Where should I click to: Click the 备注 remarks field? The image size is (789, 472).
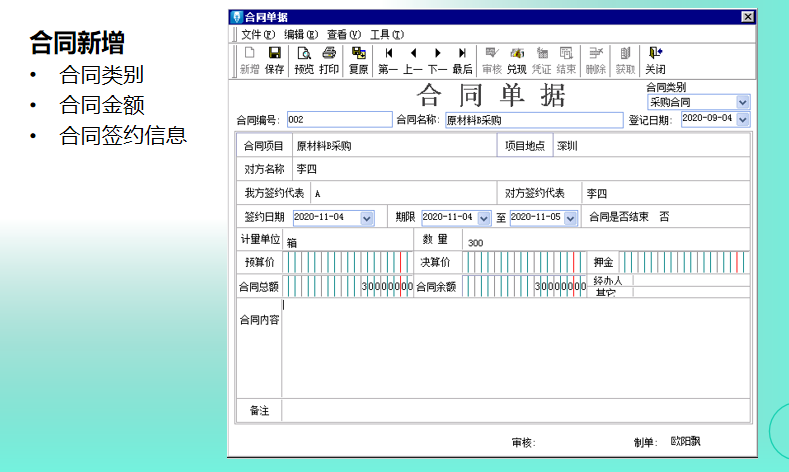pyautogui.click(x=516, y=411)
